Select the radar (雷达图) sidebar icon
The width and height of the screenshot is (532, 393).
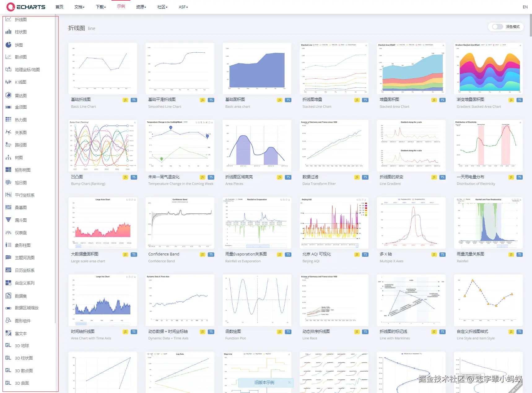click(8, 95)
